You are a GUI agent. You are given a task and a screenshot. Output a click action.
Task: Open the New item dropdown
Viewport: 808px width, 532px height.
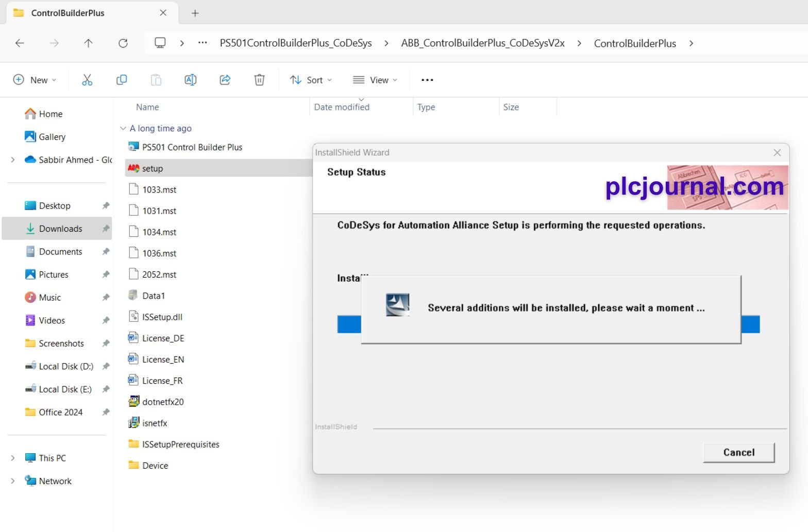pyautogui.click(x=35, y=80)
